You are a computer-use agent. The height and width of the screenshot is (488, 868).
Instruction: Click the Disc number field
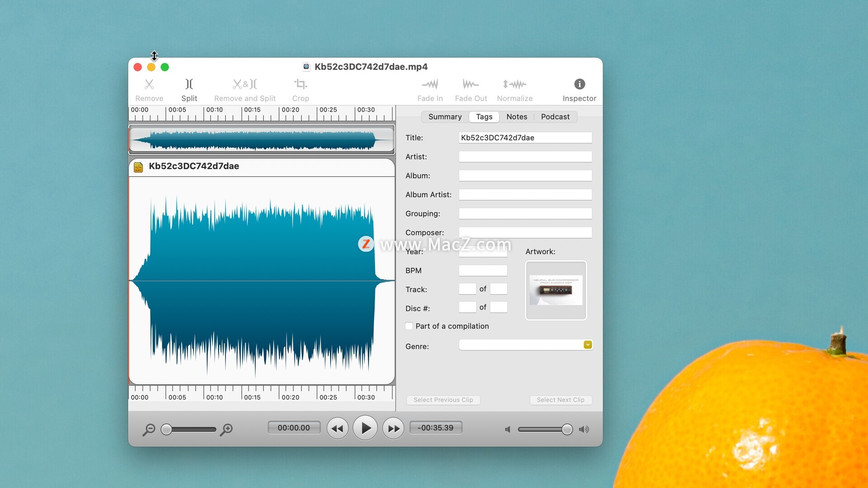pyautogui.click(x=467, y=307)
